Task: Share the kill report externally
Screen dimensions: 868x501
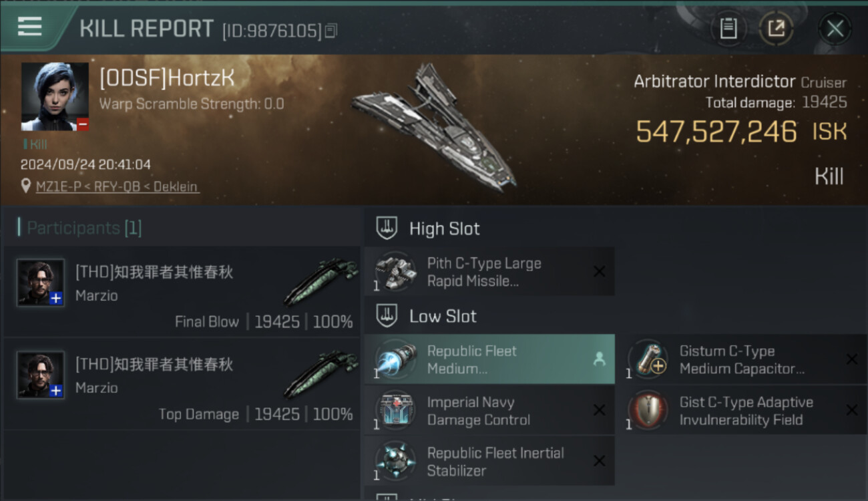Action: tap(776, 28)
